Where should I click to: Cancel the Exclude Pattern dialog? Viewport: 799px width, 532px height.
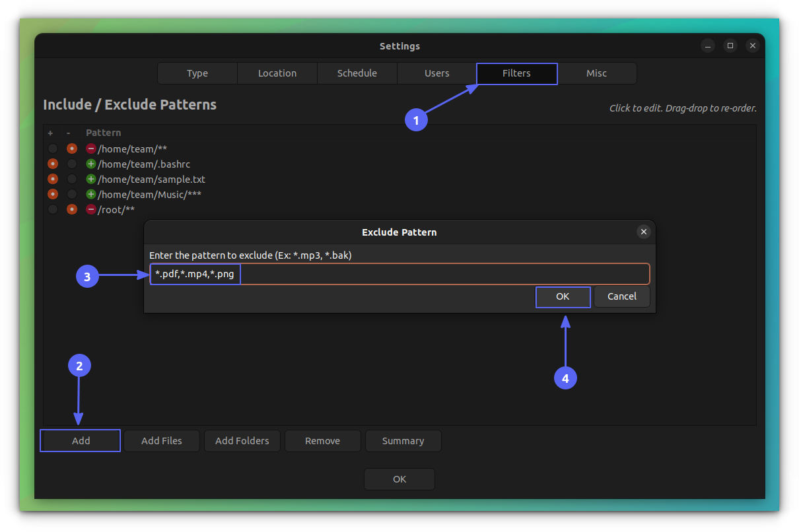[x=622, y=296]
